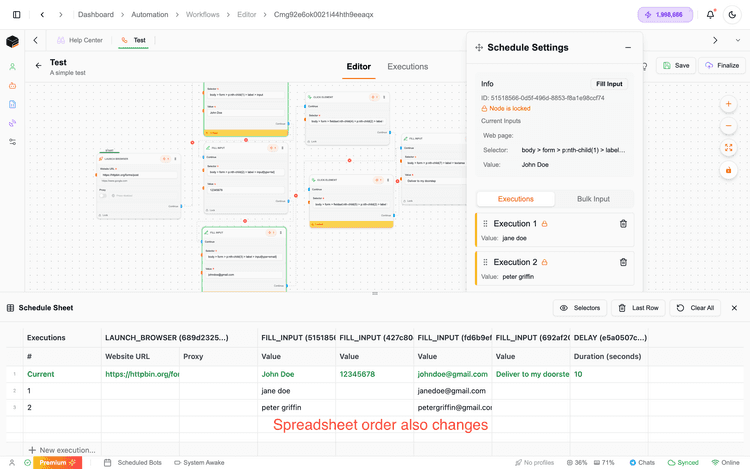Open the credits badge showing 1,998,666

click(665, 15)
